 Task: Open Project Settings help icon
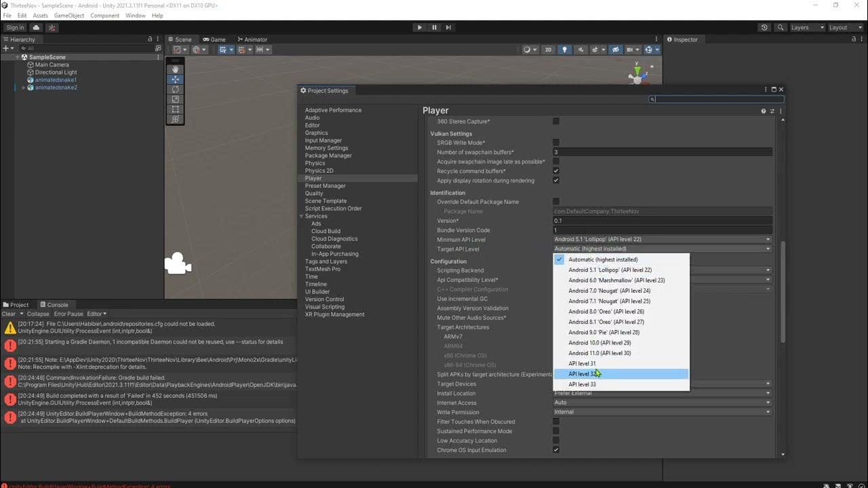763,111
